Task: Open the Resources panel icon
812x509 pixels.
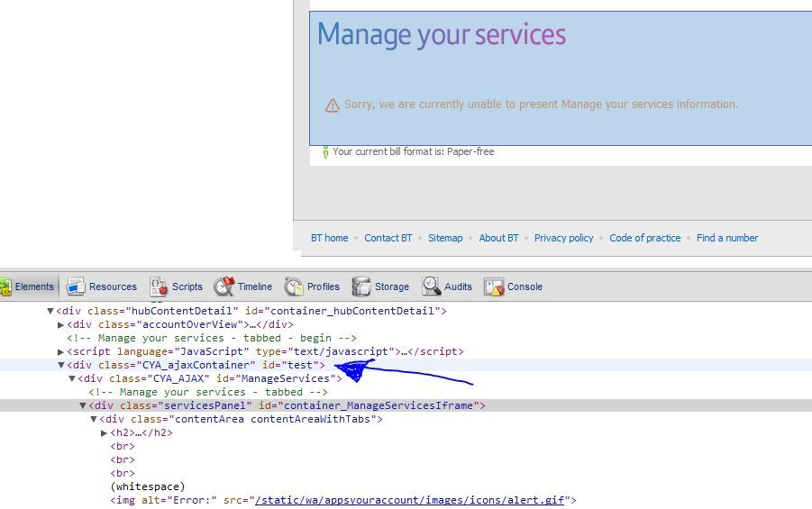Action: click(76, 286)
